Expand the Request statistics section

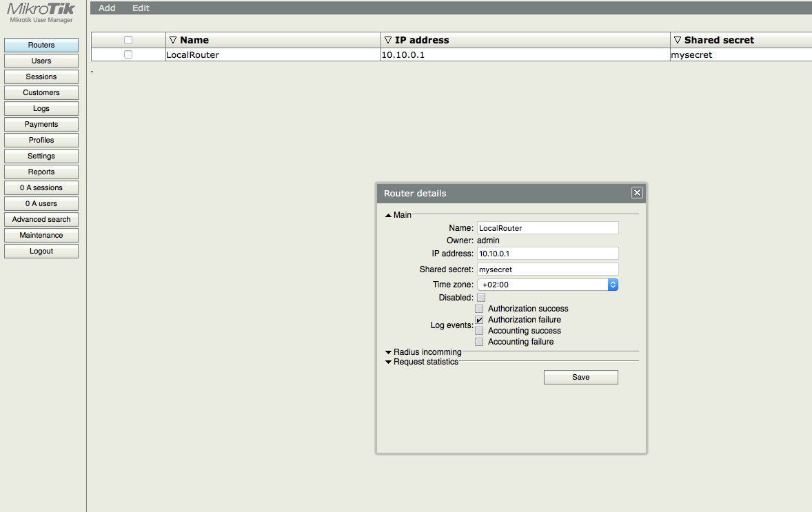point(424,361)
